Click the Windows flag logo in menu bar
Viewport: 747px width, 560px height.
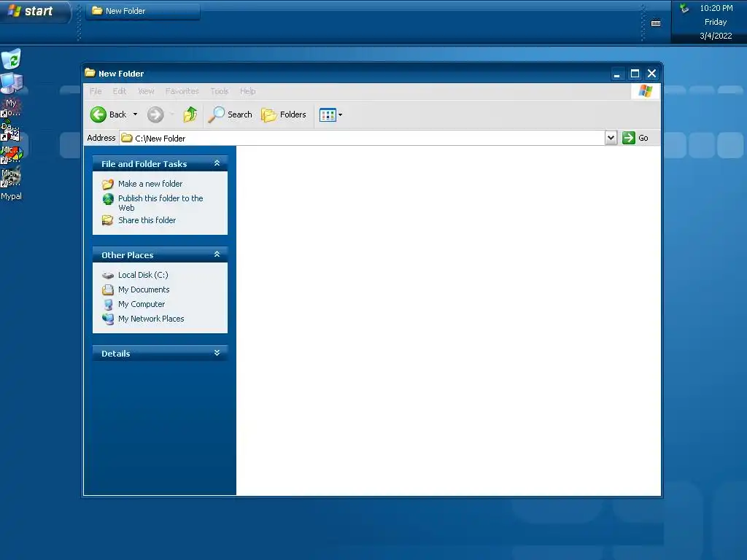[x=646, y=91]
